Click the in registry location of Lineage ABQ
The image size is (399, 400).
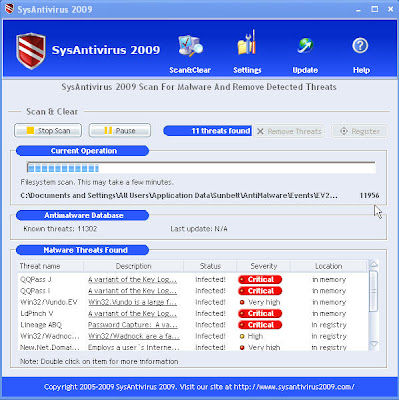(329, 325)
